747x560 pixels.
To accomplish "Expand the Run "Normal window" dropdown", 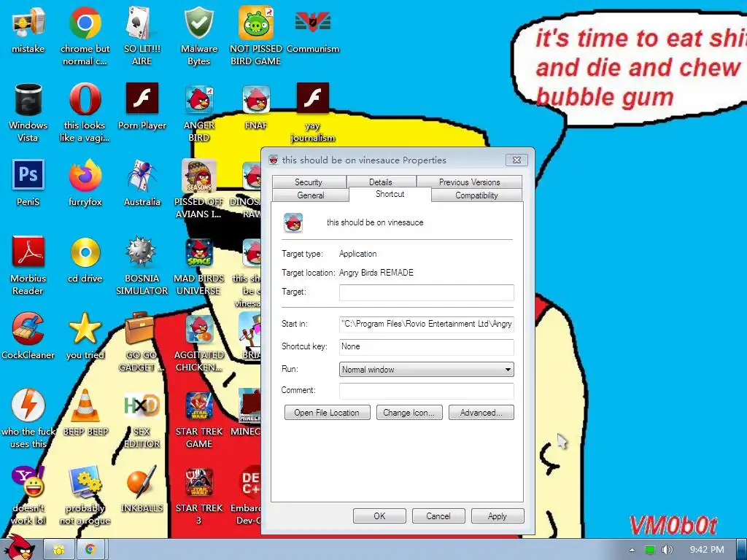I will [426, 370].
